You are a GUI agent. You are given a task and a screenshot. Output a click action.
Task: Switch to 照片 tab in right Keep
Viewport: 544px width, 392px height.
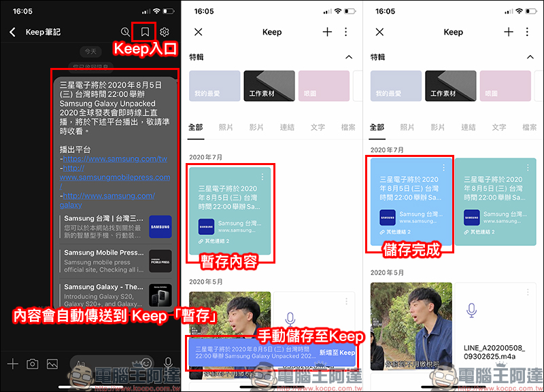coord(407,128)
